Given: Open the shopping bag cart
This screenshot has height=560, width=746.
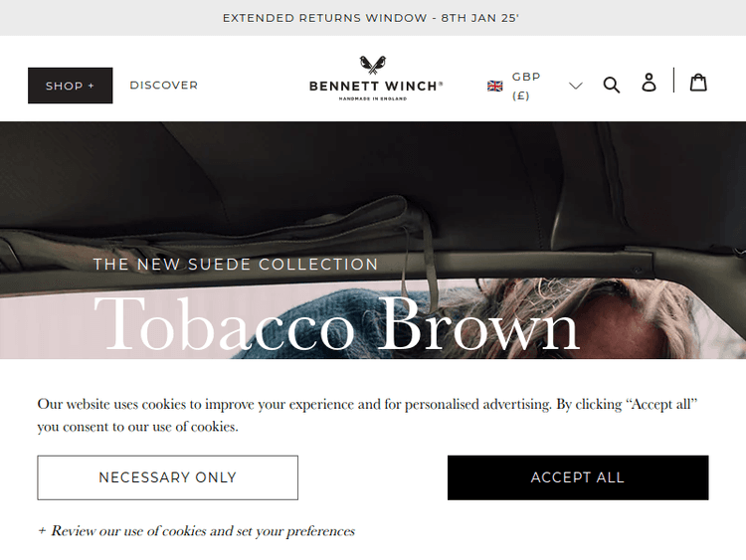Looking at the screenshot, I should pyautogui.click(x=698, y=82).
